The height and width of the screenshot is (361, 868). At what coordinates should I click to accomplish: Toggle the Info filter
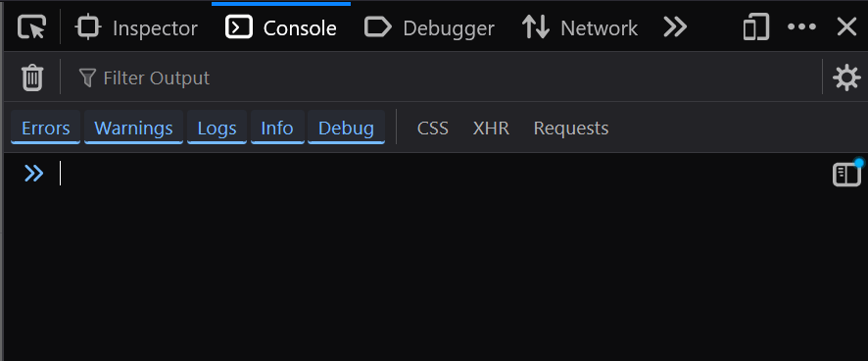tap(277, 129)
